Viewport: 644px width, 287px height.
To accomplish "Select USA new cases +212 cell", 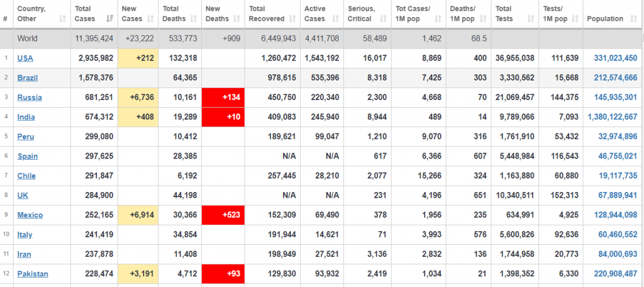I will (138, 59).
